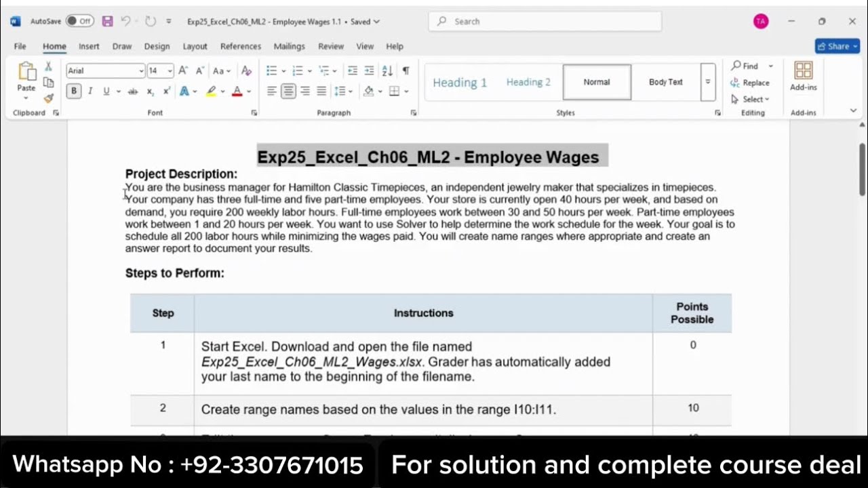Click the Shading paint bucket
Viewport: 868px width, 488px height.
[x=368, y=91]
